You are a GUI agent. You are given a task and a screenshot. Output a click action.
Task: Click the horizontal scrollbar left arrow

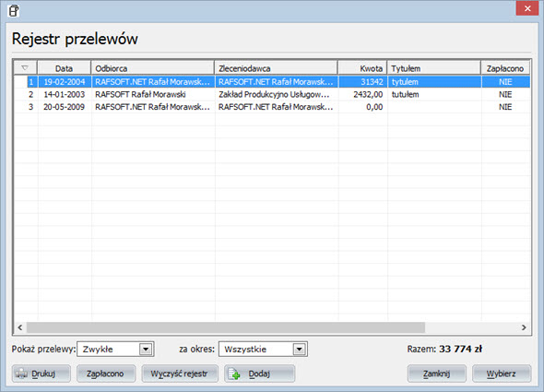20,327
